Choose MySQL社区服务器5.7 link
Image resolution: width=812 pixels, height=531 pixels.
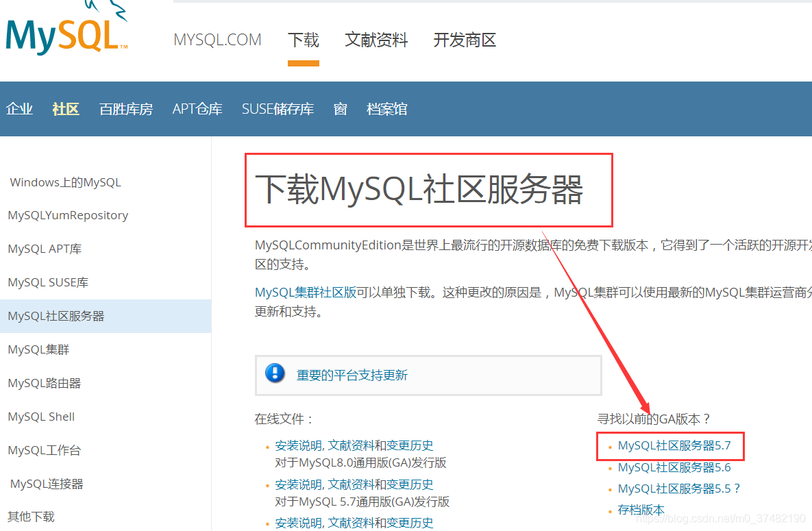674,445
